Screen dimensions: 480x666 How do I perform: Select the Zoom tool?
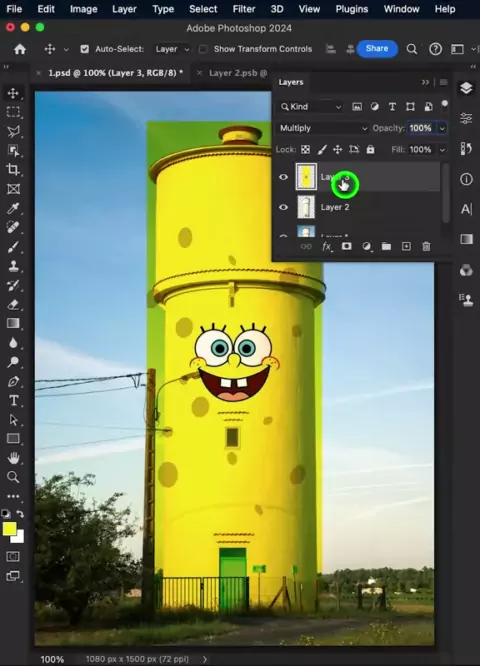[13, 477]
